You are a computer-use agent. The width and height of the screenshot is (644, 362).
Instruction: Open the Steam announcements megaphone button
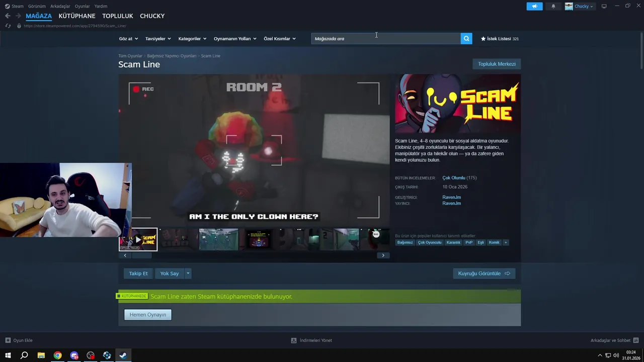pyautogui.click(x=534, y=7)
